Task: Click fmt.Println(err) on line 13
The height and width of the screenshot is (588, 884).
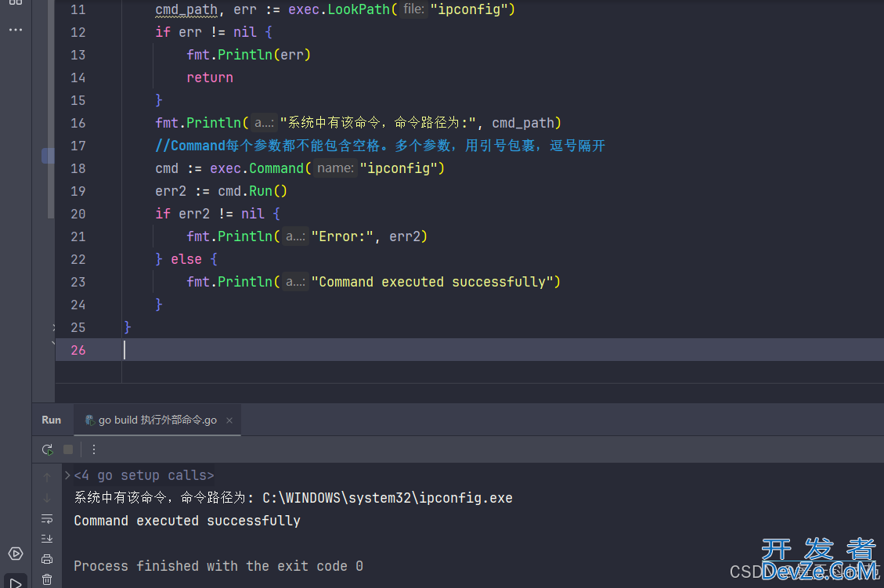Action: 249,55
